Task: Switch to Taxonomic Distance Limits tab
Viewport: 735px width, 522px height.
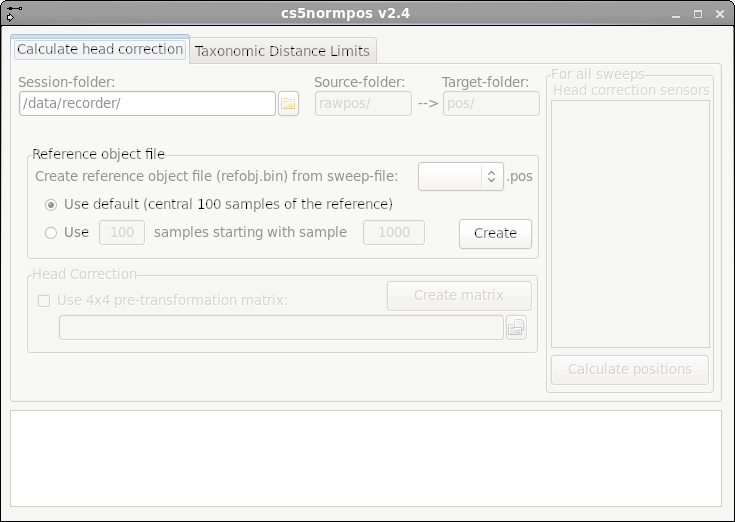Action: coord(282,51)
